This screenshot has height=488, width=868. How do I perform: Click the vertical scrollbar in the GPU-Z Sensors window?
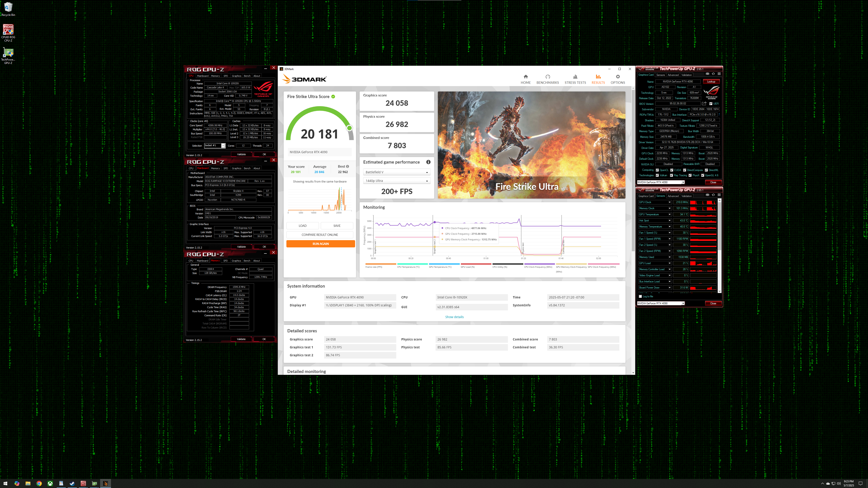tap(719, 246)
